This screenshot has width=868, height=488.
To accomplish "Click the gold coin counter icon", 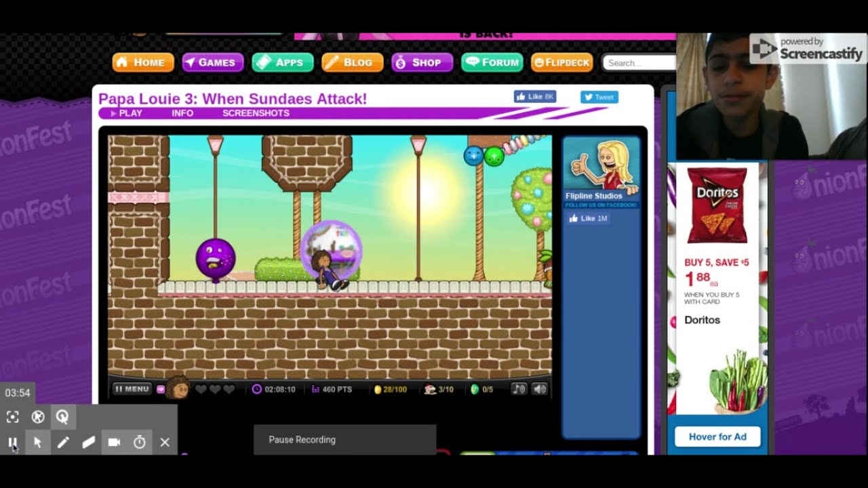I will (378, 390).
